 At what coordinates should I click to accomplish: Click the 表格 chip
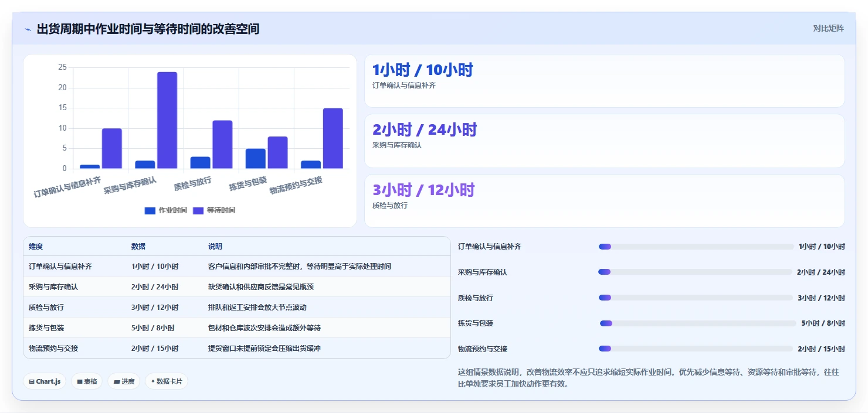point(87,381)
